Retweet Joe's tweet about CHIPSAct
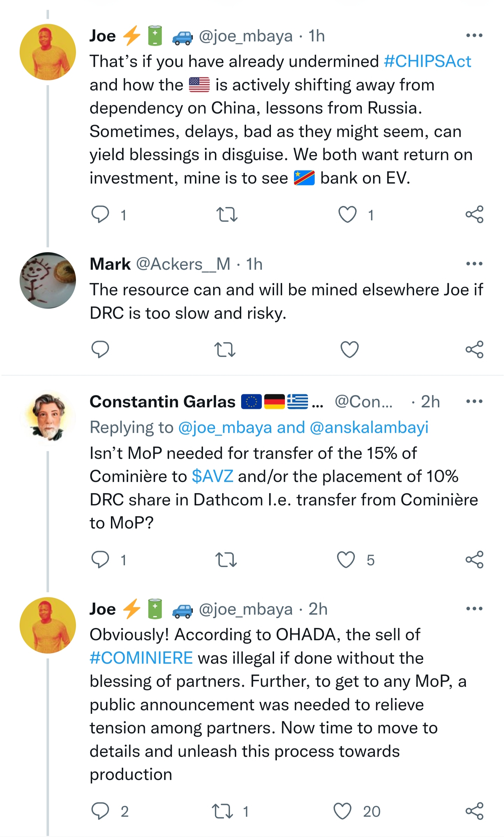Viewport: 504px width, 837px height. pos(227,214)
